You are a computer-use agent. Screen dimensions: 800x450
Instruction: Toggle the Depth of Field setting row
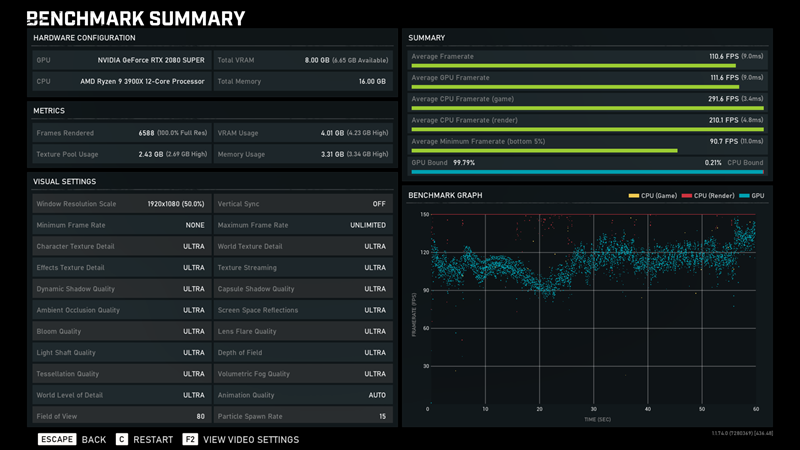point(302,353)
